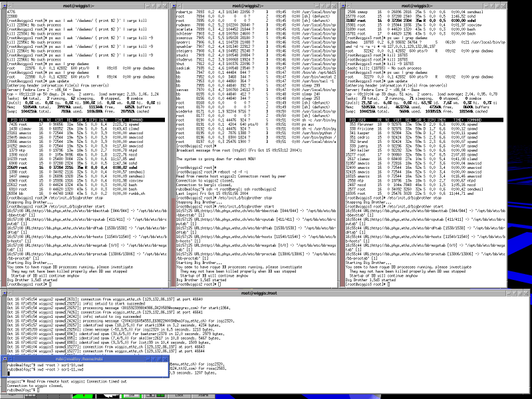532x399 pixels.
Task: Maximize the rubi@malfoy terminal window
Action: 159,359
